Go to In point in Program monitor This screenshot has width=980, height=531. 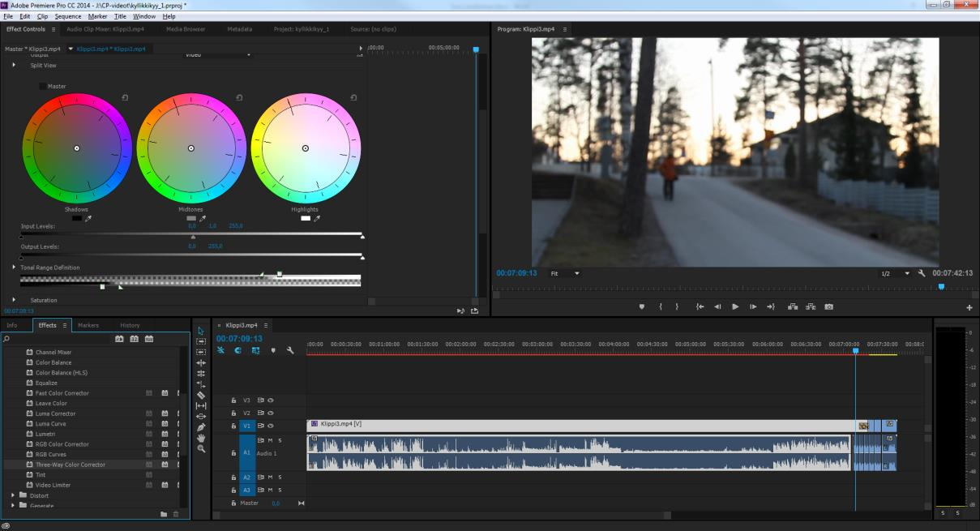click(x=700, y=307)
